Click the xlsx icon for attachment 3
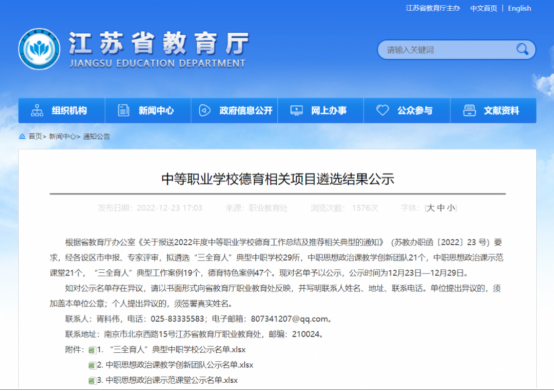This screenshot has width=554, height=391. pyautogui.click(x=92, y=381)
